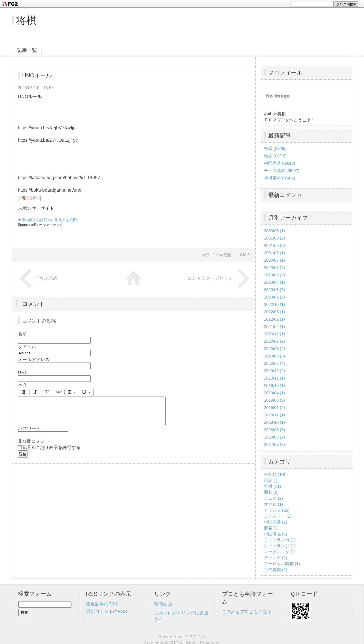This screenshot has width=364, height=644.
Task: Click the QR code image
Action: (x=300, y=611)
